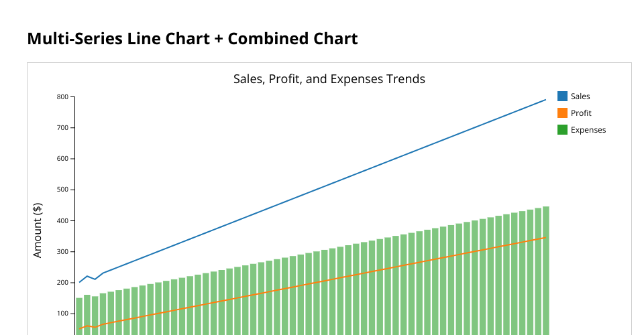This screenshot has width=644, height=335.
Task: Click the 800 y-axis tick label
Action: pos(62,97)
